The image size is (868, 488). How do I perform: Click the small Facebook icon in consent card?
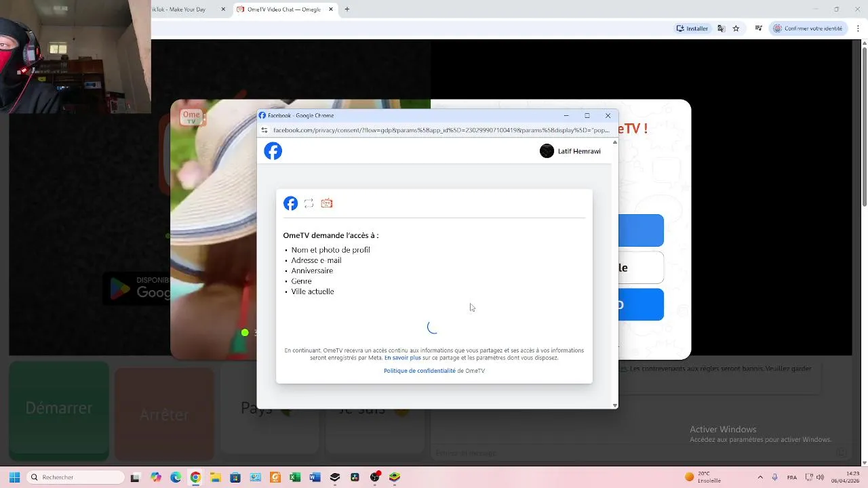click(290, 203)
